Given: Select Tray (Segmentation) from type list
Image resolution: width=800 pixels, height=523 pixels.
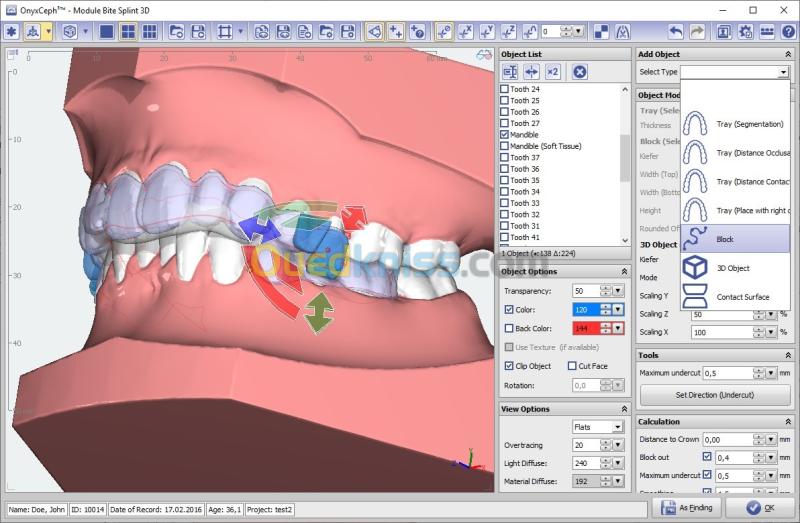Looking at the screenshot, I should coord(736,124).
